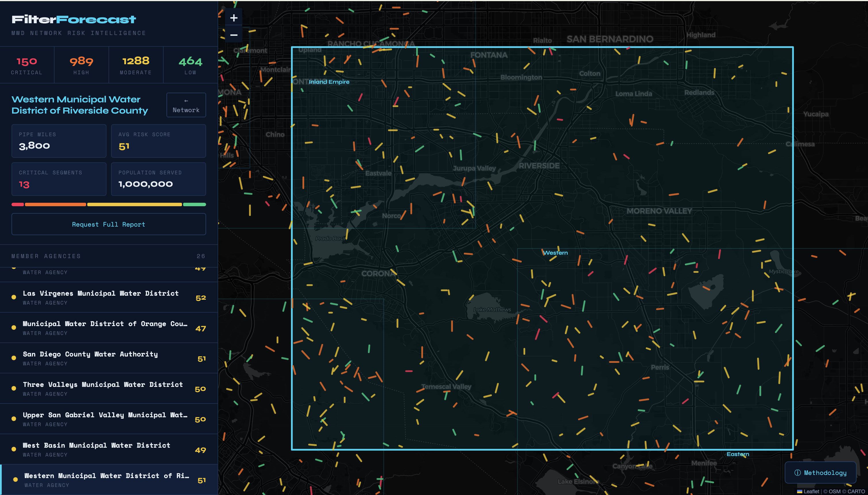Image resolution: width=868 pixels, height=495 pixels.
Task: Click the 464 Low count stat
Action: click(x=191, y=65)
